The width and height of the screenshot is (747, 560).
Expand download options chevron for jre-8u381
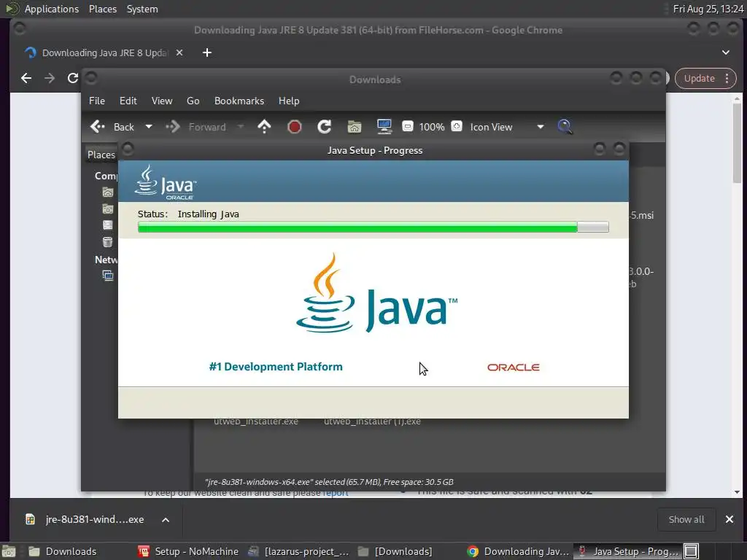[x=166, y=520]
